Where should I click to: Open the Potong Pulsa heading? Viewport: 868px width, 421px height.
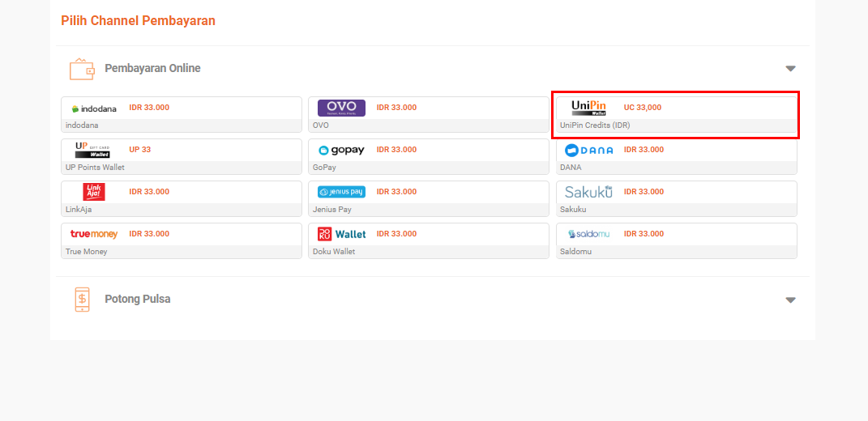(137, 300)
